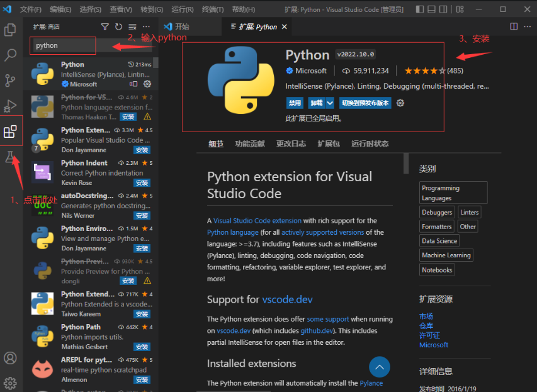Viewport: 537px width, 392px height.
Task: Expand the uninstall dropdown chevron
Action: coord(329,103)
